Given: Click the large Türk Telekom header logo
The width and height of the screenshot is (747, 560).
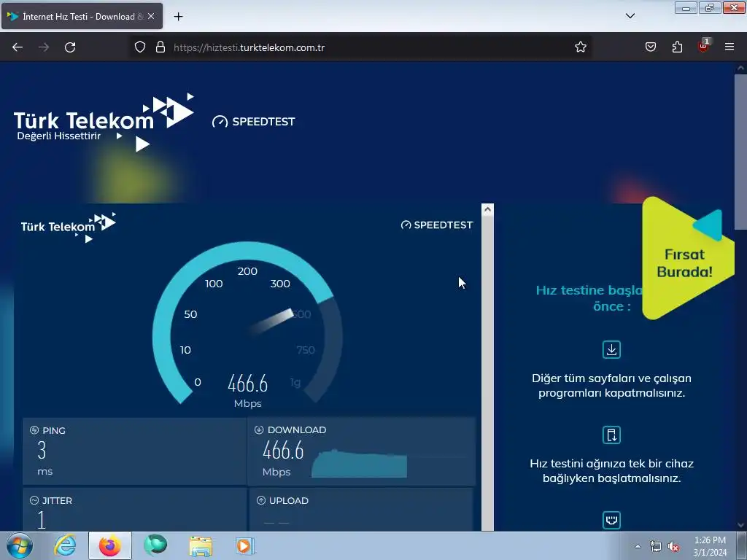Looking at the screenshot, I should pyautogui.click(x=104, y=122).
